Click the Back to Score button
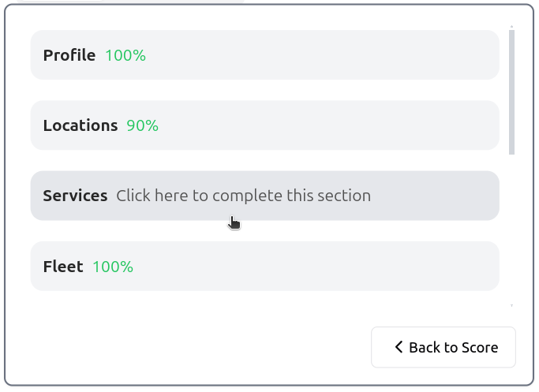Screen dimensions: 539x392 tap(444, 347)
